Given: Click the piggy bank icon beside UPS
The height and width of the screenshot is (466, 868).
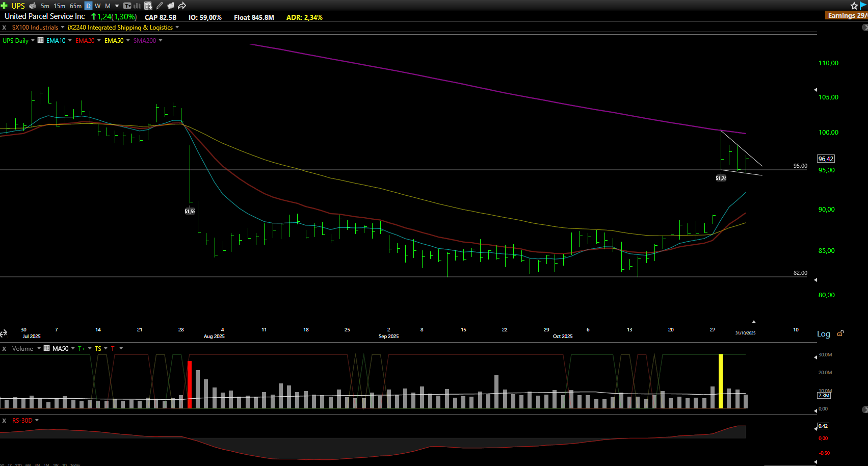Looking at the screenshot, I should (x=33, y=6).
